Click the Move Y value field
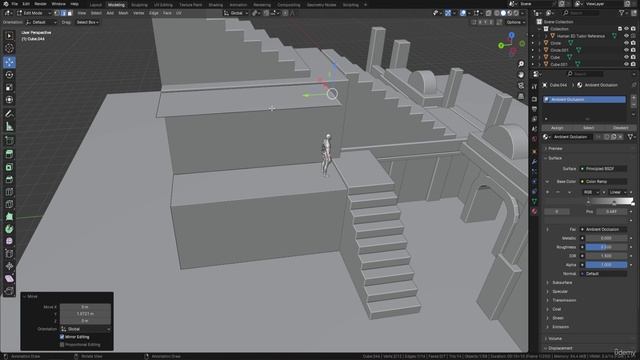 85,314
